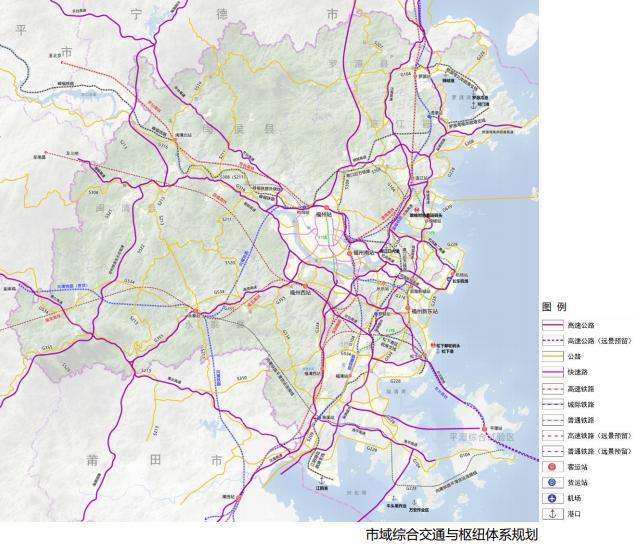Screen dimensions: 634x553
Task: Click the 货运站 legend label text
Action: (x=577, y=483)
